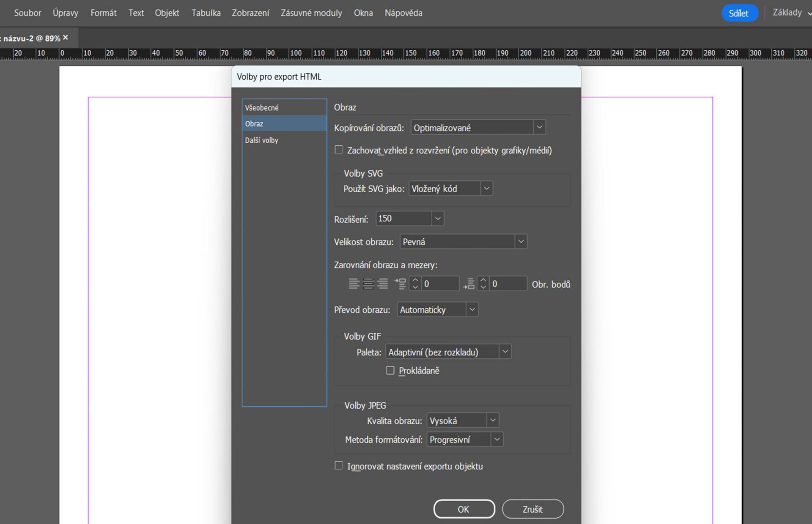Close the document tab with X icon
This screenshot has height=524, width=812.
point(66,38)
